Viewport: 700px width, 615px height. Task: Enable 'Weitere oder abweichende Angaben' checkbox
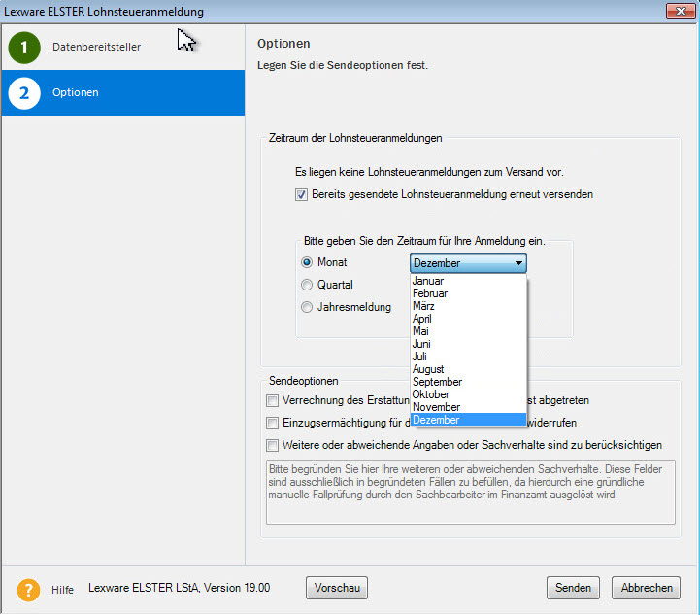tap(273, 445)
